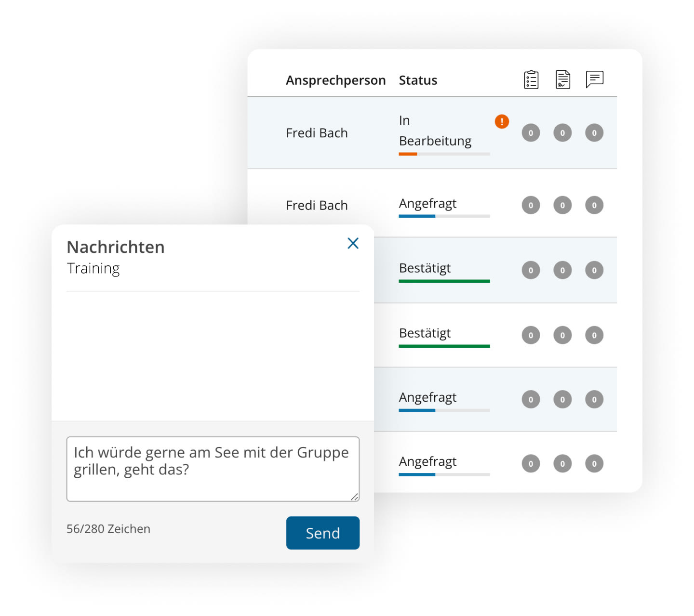694x616 pixels.
Task: Click the chat counter badge on the bottom Angefragt row
Action: (x=594, y=463)
